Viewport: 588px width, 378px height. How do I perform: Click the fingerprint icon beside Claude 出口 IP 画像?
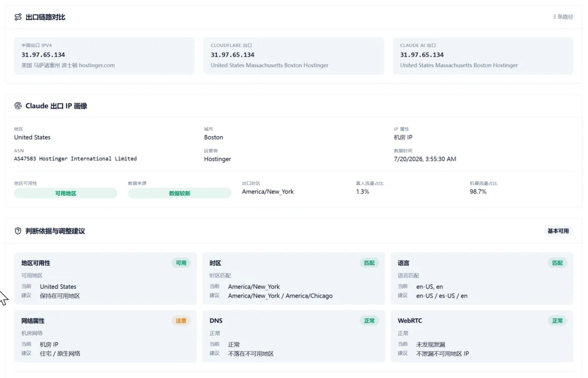pos(18,106)
